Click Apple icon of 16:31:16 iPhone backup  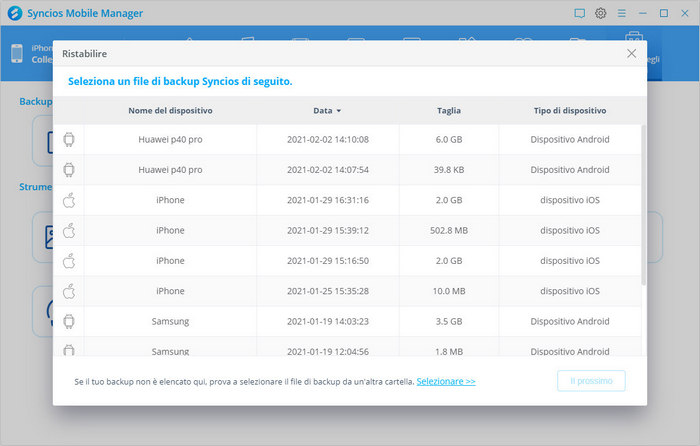point(69,200)
